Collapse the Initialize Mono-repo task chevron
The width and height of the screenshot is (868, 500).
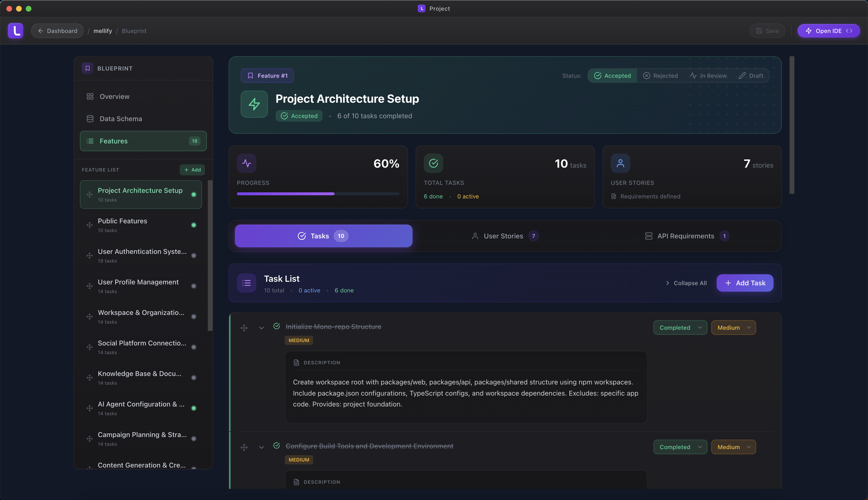point(262,328)
